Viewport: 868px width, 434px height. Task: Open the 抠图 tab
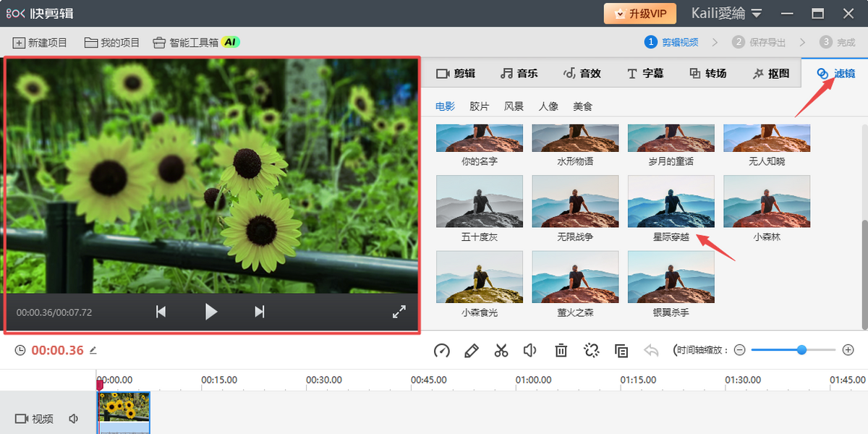[770, 73]
